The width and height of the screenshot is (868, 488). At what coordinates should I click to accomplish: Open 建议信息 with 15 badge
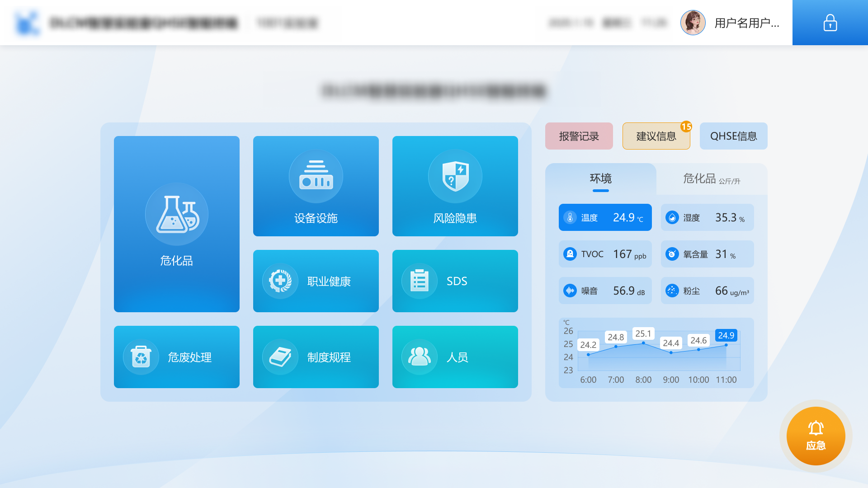click(x=656, y=136)
